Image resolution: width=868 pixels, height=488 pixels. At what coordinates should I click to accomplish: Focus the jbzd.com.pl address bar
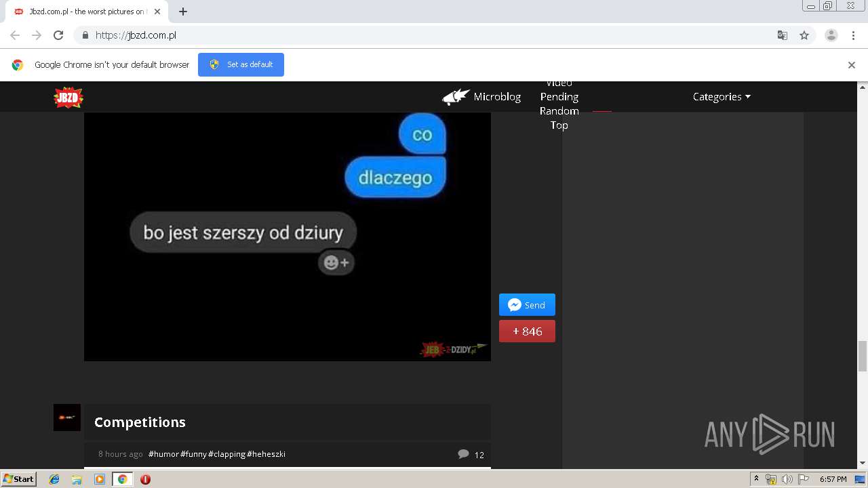[x=434, y=35]
